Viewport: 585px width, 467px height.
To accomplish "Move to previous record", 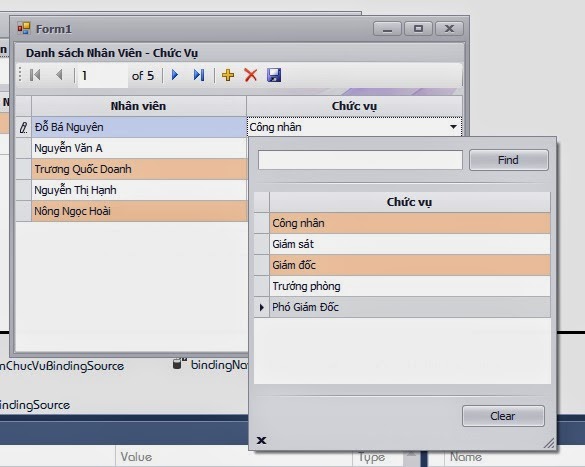I will (x=59, y=75).
